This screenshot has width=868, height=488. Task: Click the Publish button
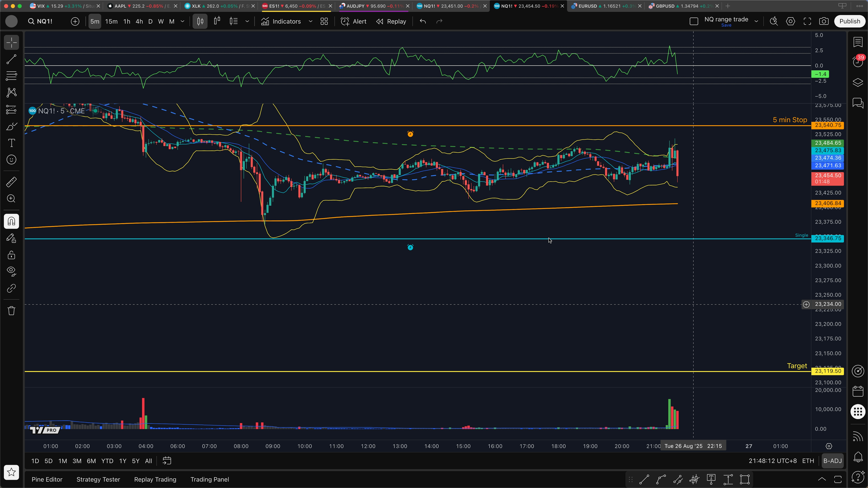(849, 21)
